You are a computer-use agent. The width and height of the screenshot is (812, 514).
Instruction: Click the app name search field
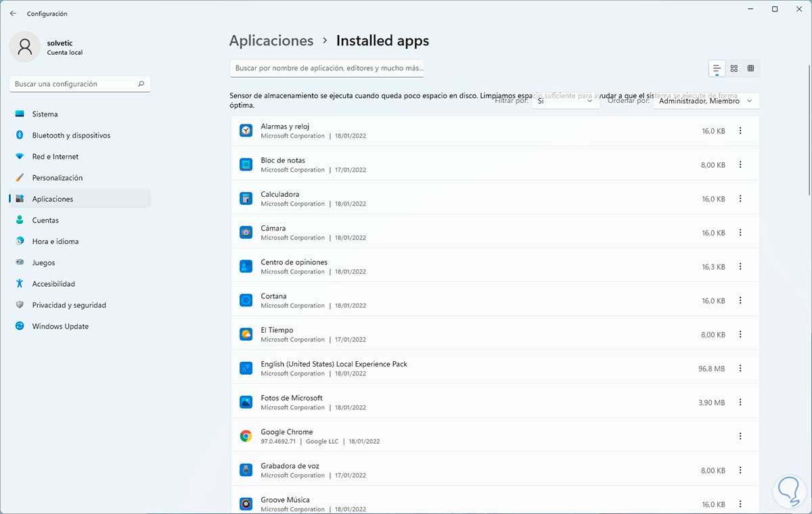(328, 68)
